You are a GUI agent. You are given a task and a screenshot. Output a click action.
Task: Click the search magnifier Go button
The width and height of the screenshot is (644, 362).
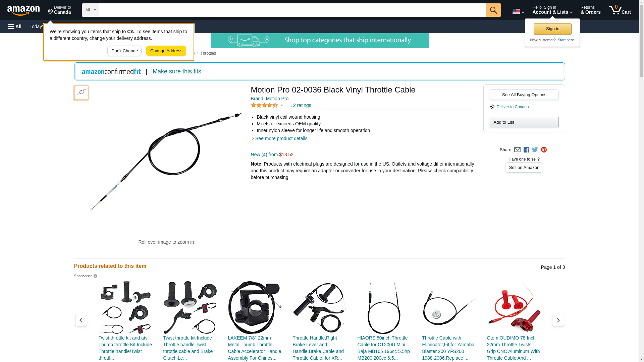point(493,10)
